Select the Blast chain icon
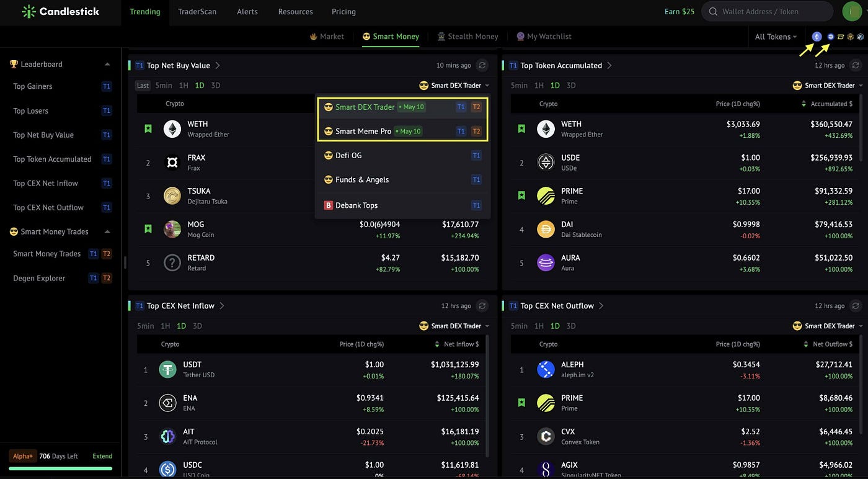This screenshot has width=868, height=479. point(841,37)
